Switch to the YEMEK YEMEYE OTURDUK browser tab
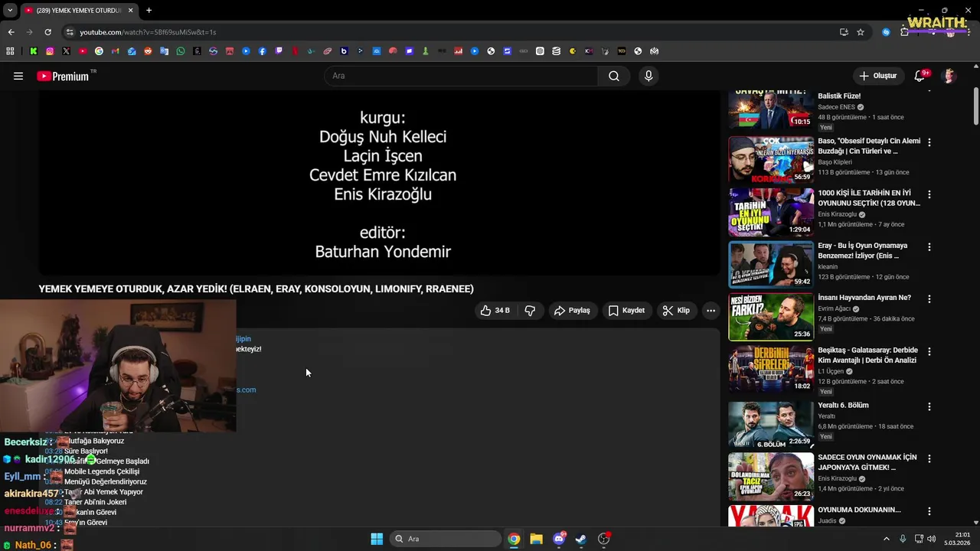980x551 pixels. tap(79, 11)
